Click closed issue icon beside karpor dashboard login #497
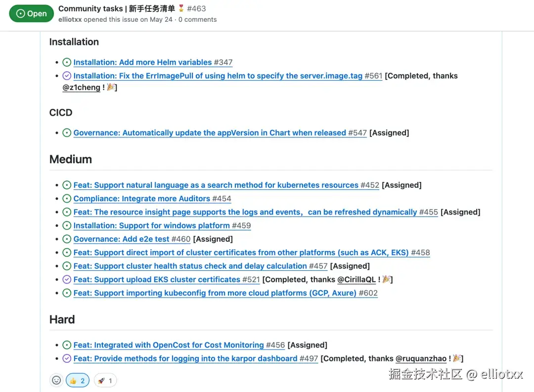Image resolution: width=534 pixels, height=392 pixels. point(67,358)
